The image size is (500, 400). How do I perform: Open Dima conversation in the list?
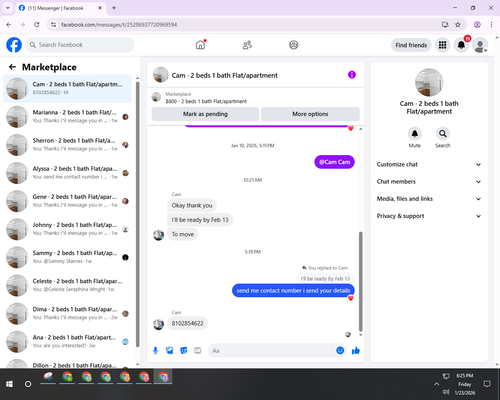67,314
